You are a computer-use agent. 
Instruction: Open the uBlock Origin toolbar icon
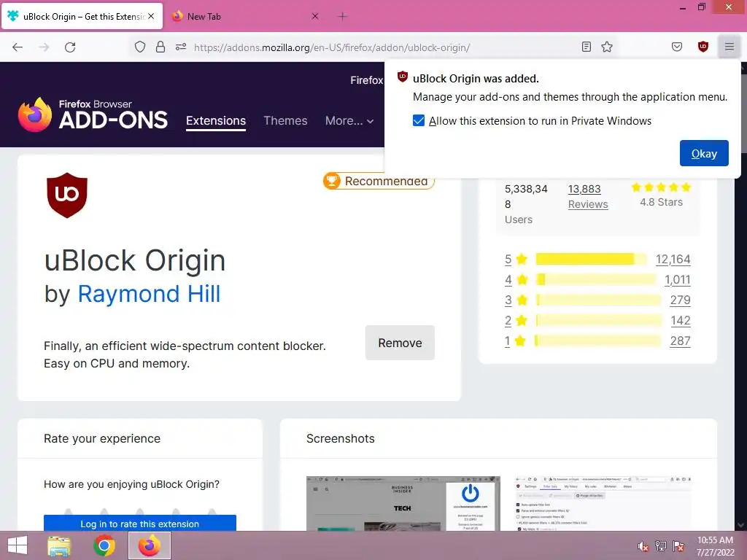pyautogui.click(x=703, y=47)
